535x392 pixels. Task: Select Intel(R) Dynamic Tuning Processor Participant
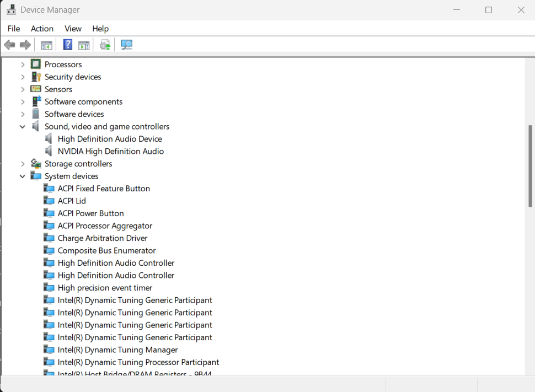point(138,362)
